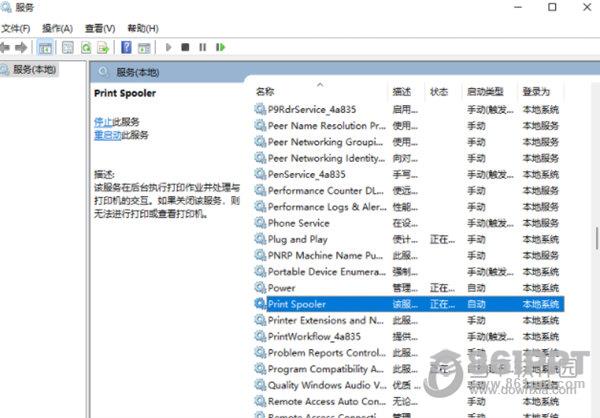Toggle the show/hide console tree icon

coord(45,47)
